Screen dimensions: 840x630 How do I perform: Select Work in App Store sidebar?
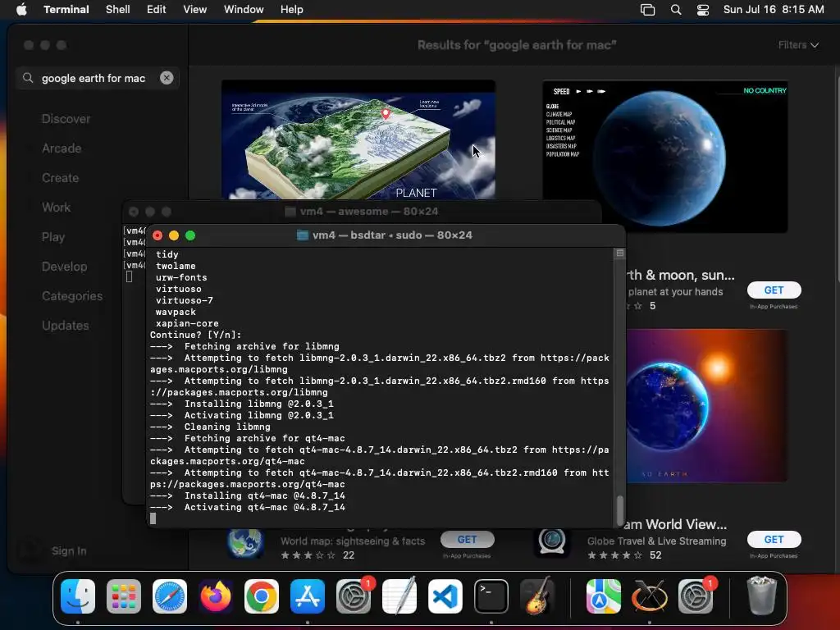tap(57, 208)
